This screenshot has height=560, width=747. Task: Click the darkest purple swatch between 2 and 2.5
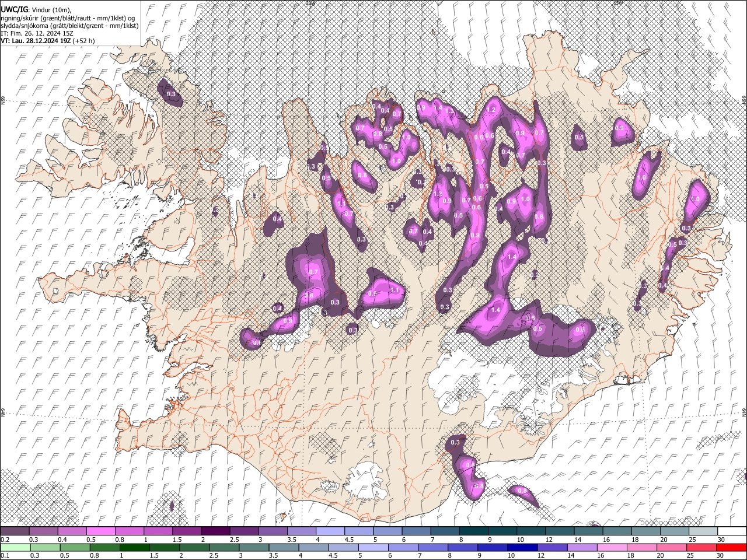pos(215,531)
